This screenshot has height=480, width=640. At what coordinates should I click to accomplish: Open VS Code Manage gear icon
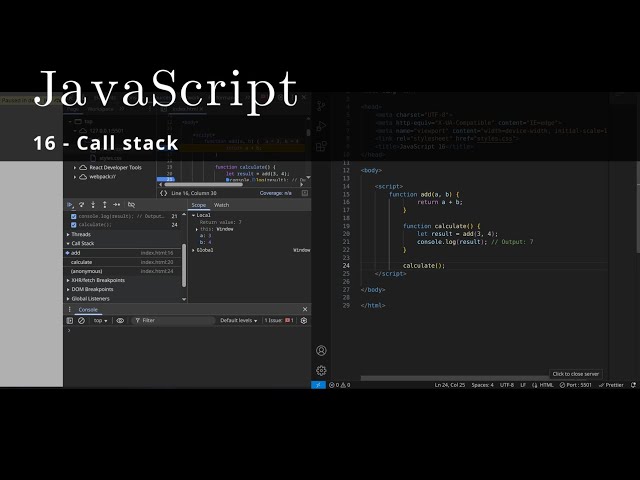321,371
